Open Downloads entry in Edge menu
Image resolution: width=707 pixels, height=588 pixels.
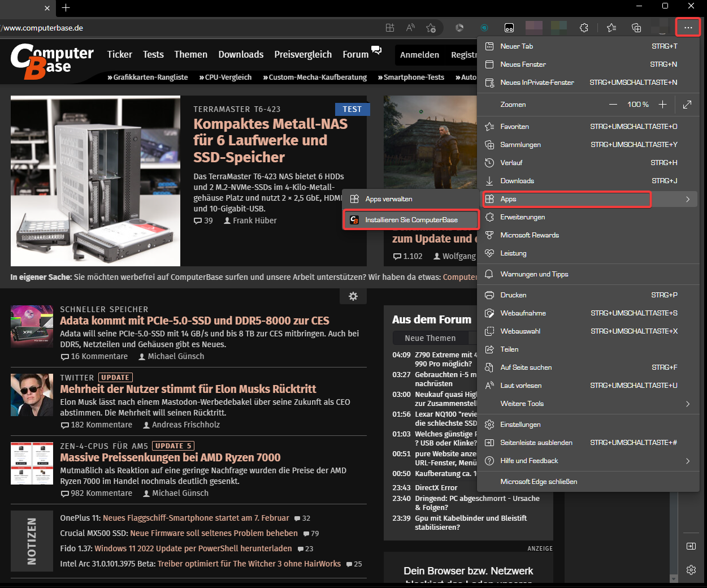click(588, 181)
